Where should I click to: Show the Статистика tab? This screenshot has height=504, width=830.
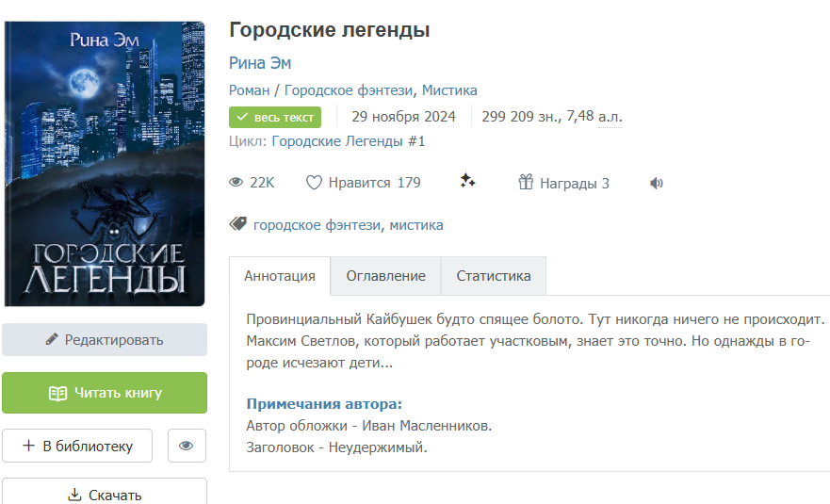pos(494,276)
